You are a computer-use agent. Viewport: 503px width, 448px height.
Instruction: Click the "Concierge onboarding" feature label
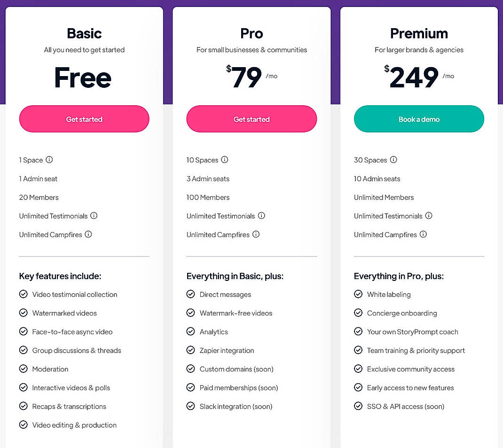401,313
